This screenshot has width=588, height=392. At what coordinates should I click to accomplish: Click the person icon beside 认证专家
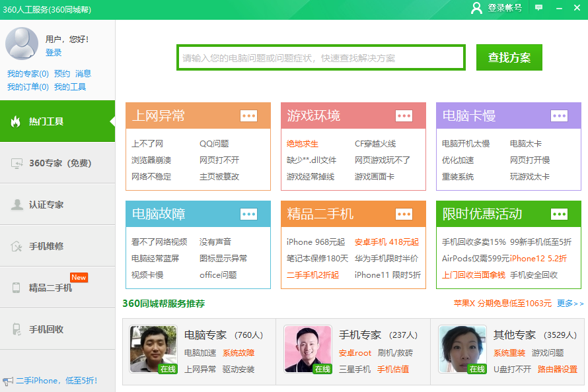[x=17, y=205]
